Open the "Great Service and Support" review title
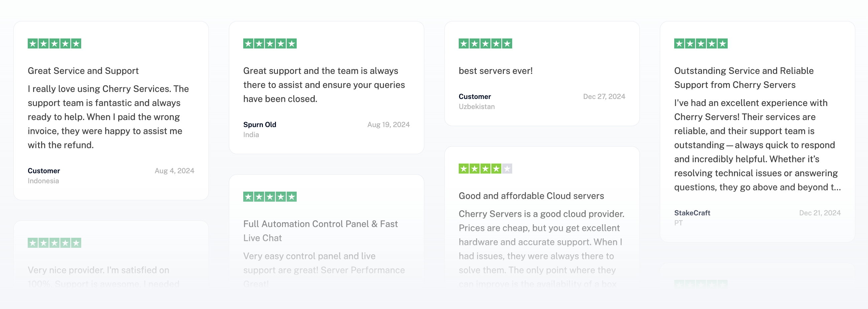 [x=83, y=71]
